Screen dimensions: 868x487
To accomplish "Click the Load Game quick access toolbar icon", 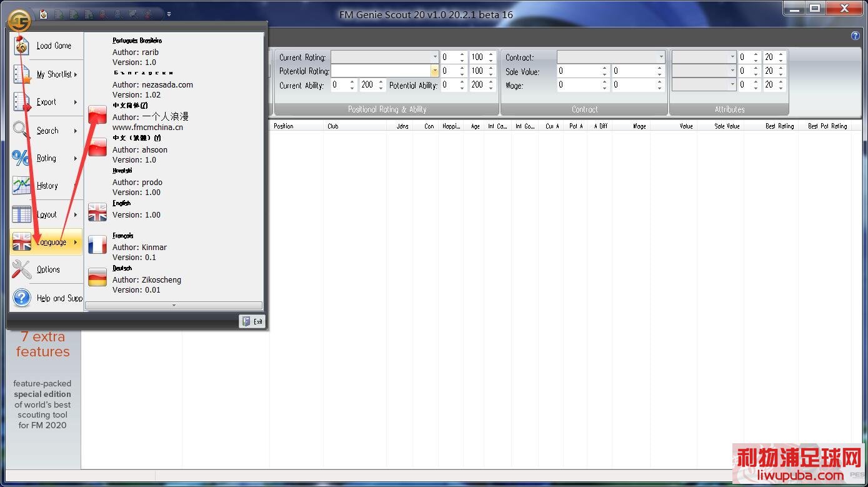I will [43, 14].
